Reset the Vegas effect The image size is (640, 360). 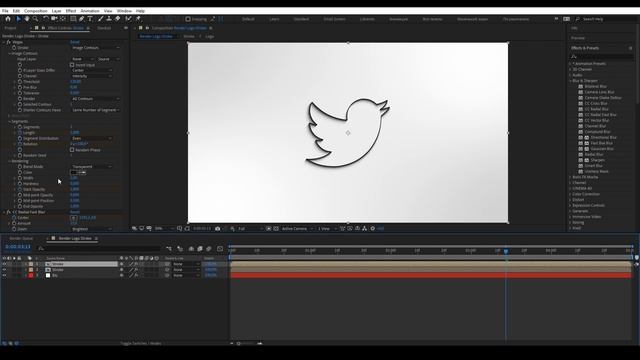(x=75, y=42)
